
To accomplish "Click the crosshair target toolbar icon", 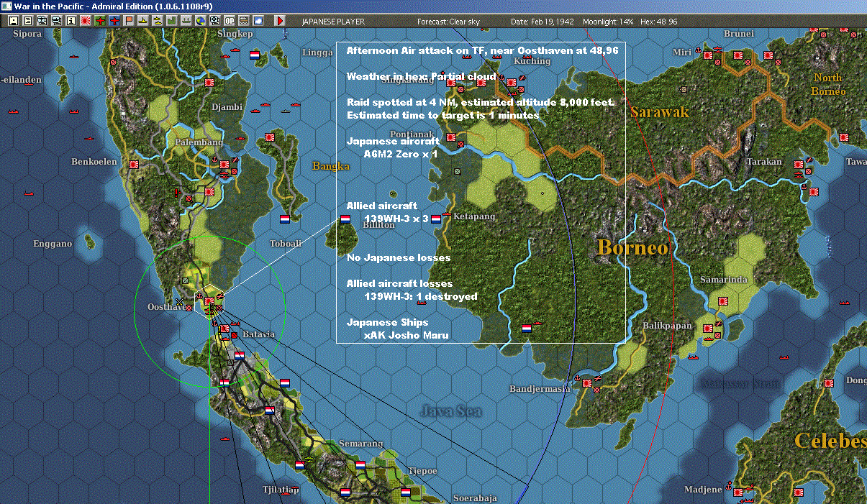I will (x=215, y=21).
